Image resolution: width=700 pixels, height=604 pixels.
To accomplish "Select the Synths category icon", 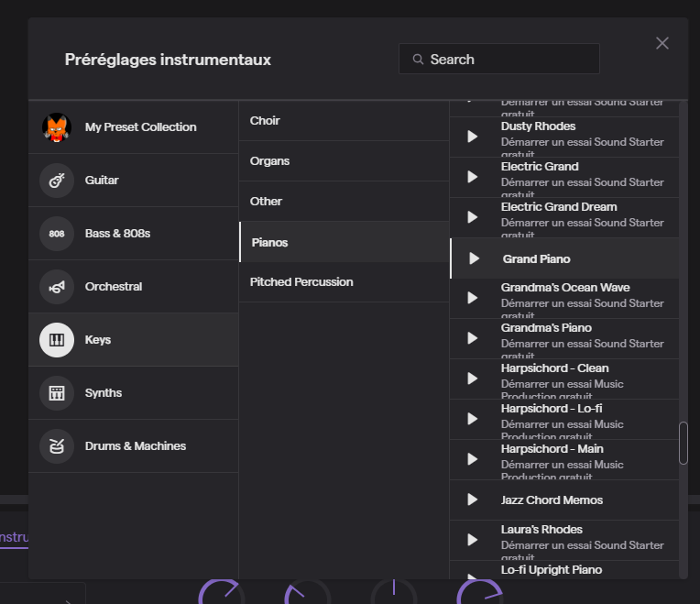I will 57,393.
